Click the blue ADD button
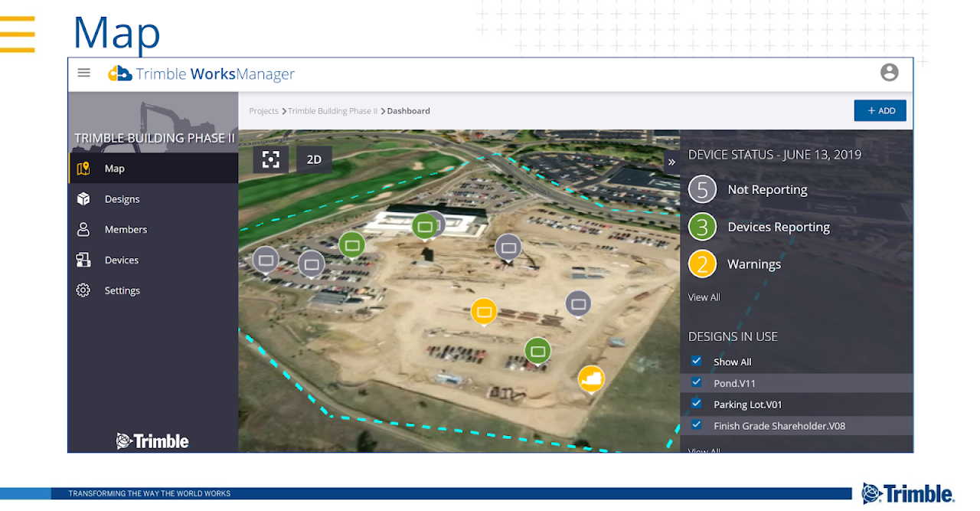The width and height of the screenshot is (980, 511). tap(880, 110)
